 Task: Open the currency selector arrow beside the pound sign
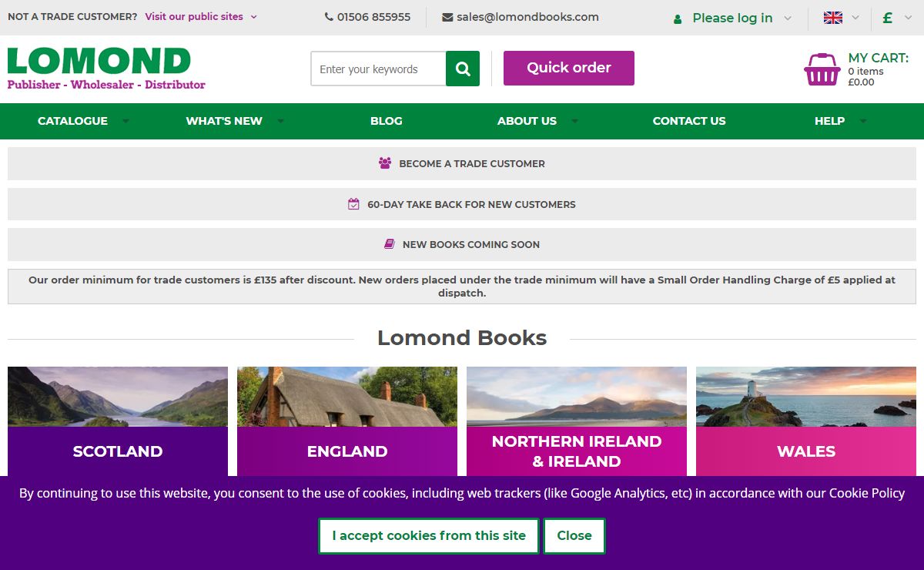[x=906, y=18]
